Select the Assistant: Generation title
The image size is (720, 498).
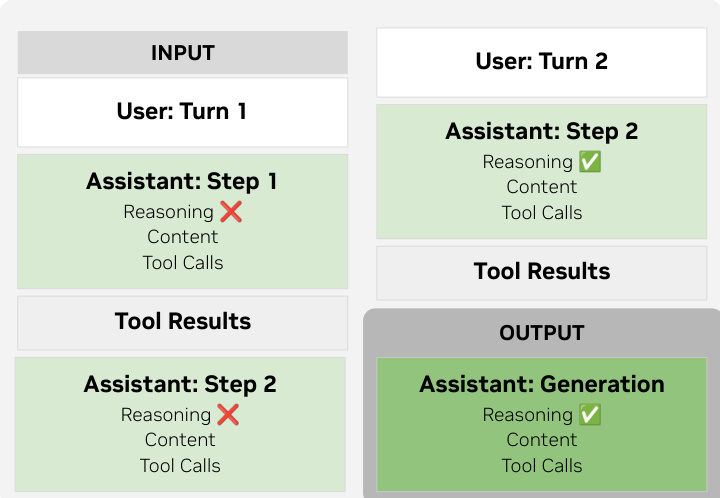pyautogui.click(x=541, y=384)
